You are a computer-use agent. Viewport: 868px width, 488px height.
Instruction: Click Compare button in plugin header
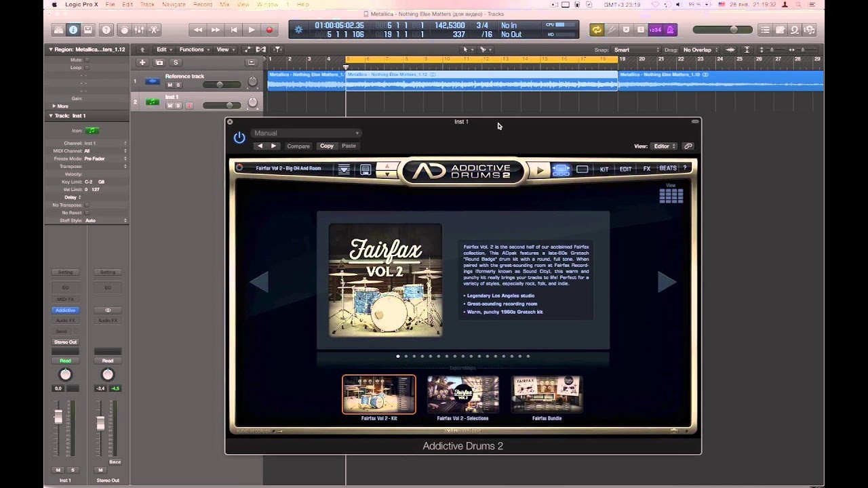[298, 146]
